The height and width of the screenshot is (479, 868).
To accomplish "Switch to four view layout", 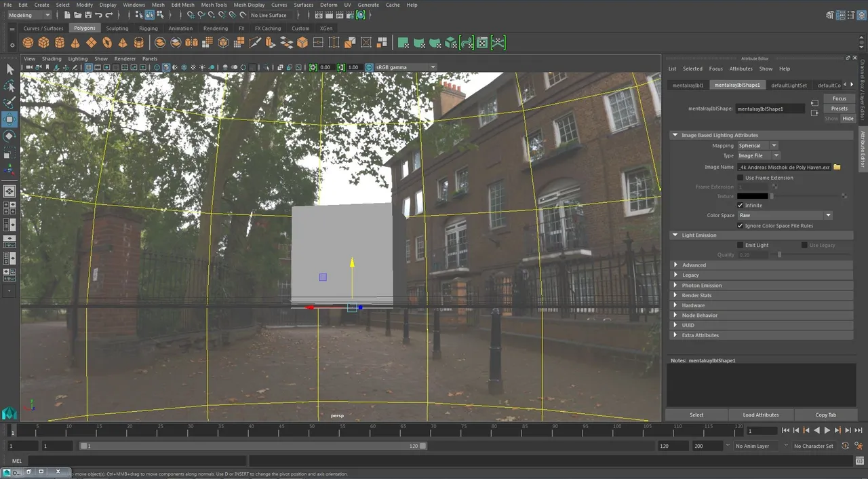I will point(9,208).
